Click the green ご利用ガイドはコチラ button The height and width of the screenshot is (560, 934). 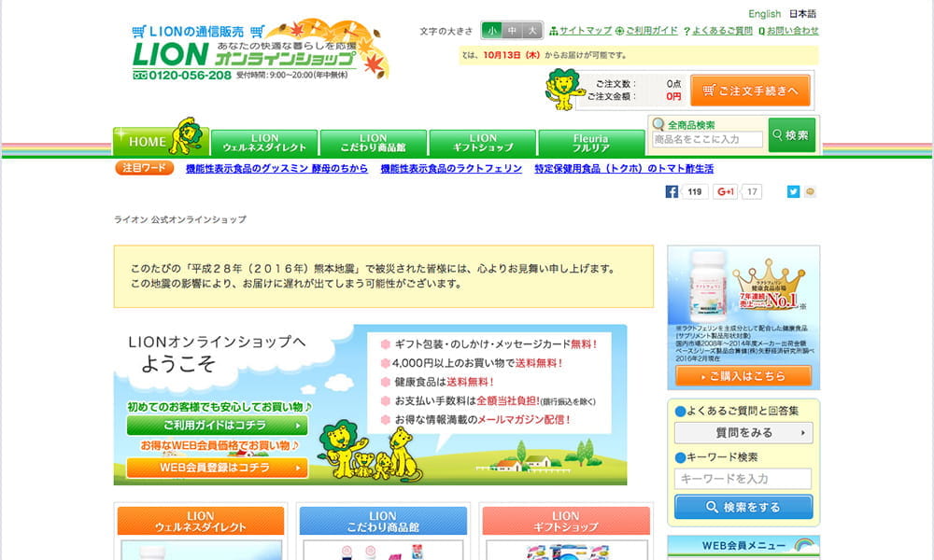tap(218, 426)
